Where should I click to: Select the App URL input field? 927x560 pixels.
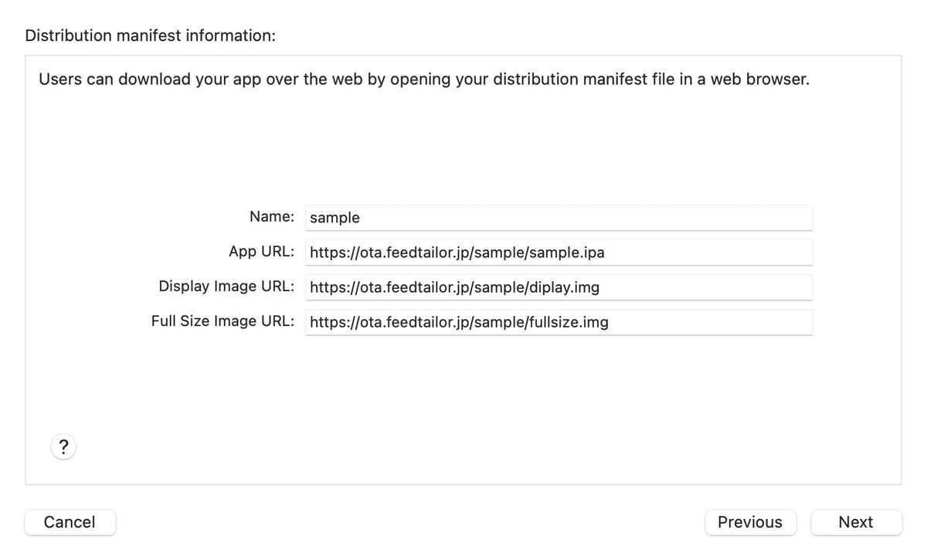click(559, 252)
